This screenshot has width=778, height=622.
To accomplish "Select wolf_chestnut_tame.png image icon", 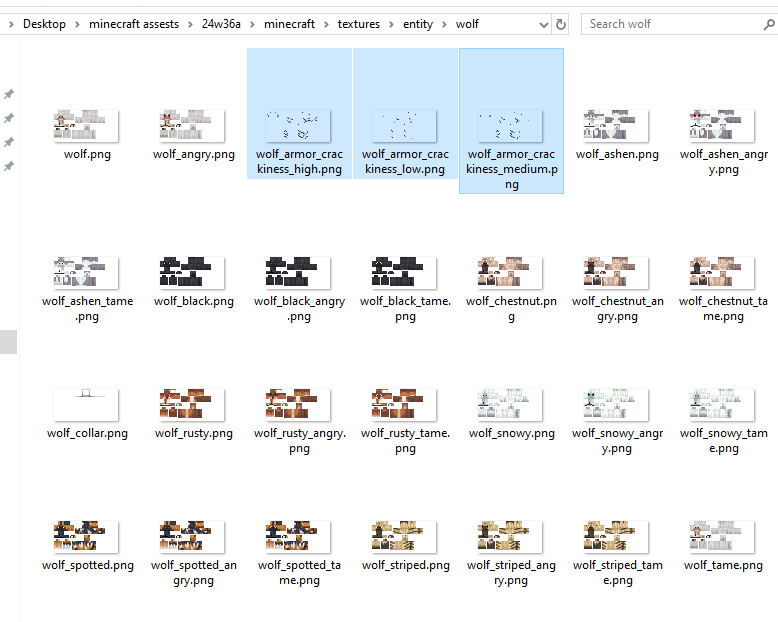I will pyautogui.click(x=722, y=272).
